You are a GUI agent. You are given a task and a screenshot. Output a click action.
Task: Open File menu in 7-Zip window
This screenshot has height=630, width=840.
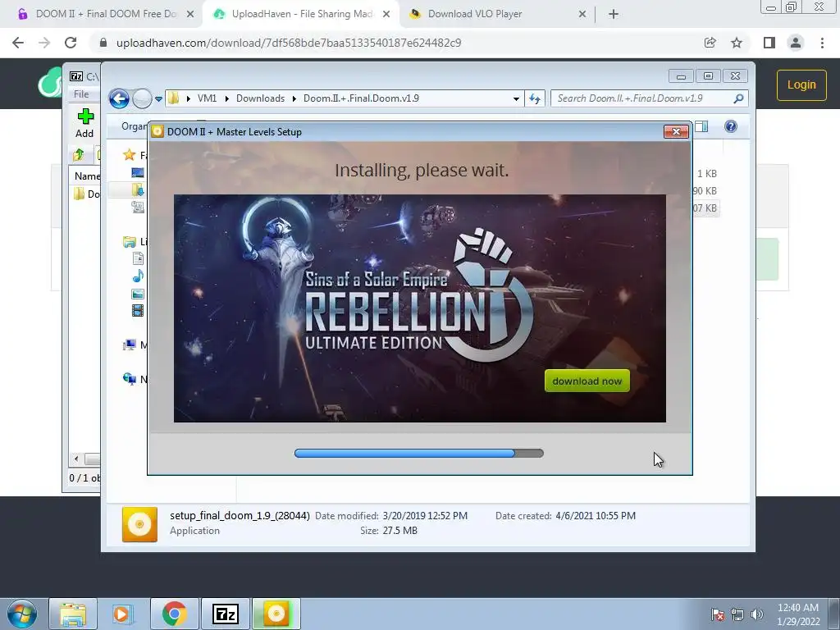click(81, 94)
